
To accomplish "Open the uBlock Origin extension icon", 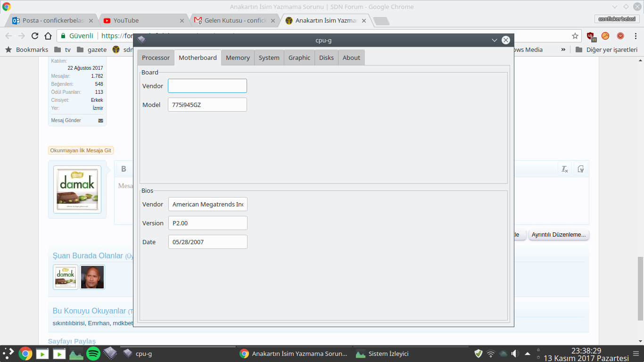I will tap(591, 36).
